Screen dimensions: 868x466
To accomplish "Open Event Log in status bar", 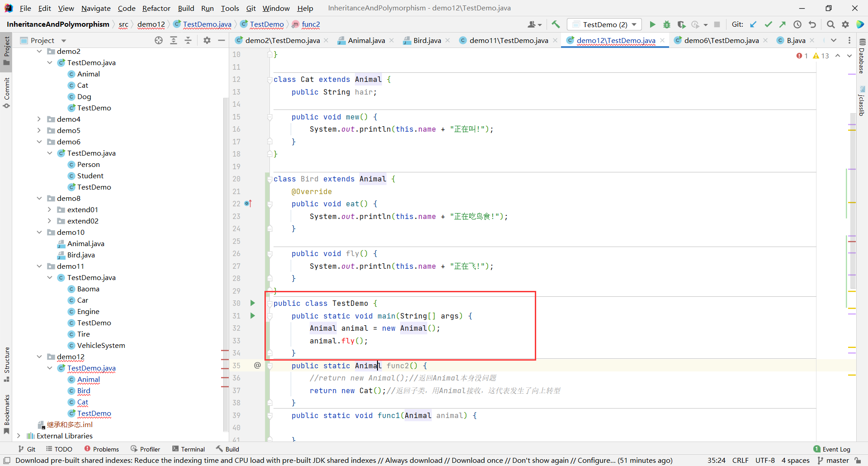I will click(x=832, y=449).
